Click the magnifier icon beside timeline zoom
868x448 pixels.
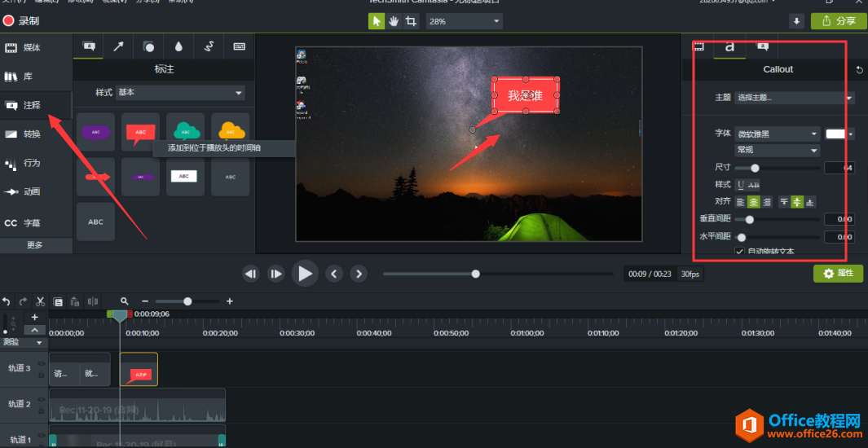[125, 301]
